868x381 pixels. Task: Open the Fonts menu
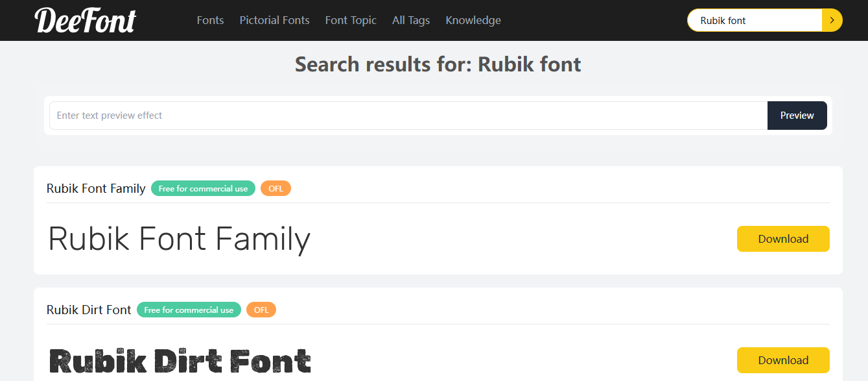pos(210,20)
